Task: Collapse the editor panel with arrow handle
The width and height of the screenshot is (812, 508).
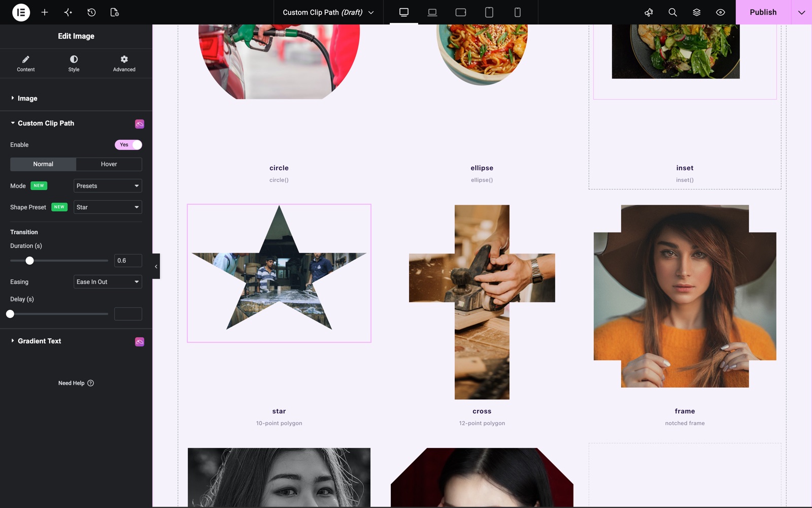Action: (x=156, y=266)
